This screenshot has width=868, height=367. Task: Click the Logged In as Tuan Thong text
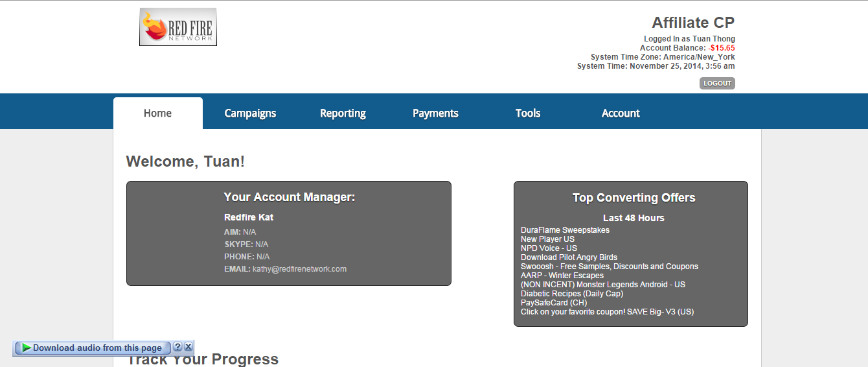pos(689,39)
